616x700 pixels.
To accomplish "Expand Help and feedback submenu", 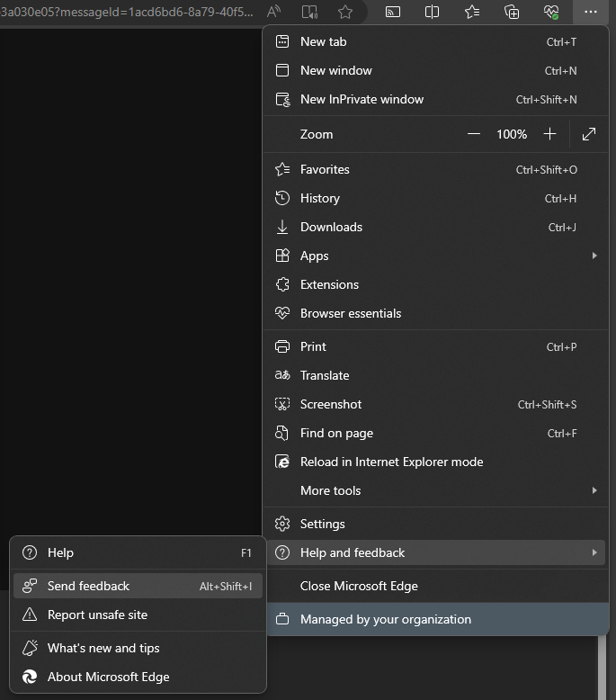I will (x=435, y=552).
